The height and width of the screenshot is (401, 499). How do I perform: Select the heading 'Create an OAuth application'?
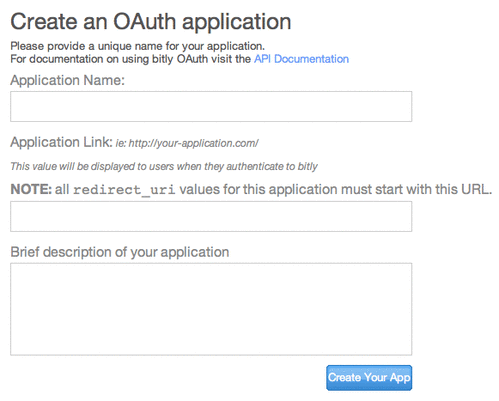pos(151,22)
